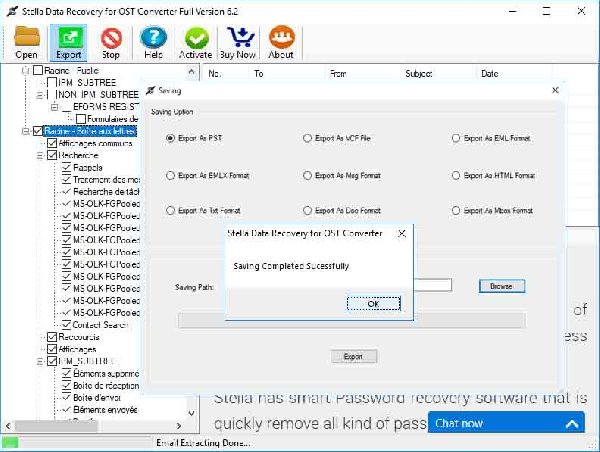Click the Export toolbar icon
Image resolution: width=600 pixels, height=452 pixels.
69,41
